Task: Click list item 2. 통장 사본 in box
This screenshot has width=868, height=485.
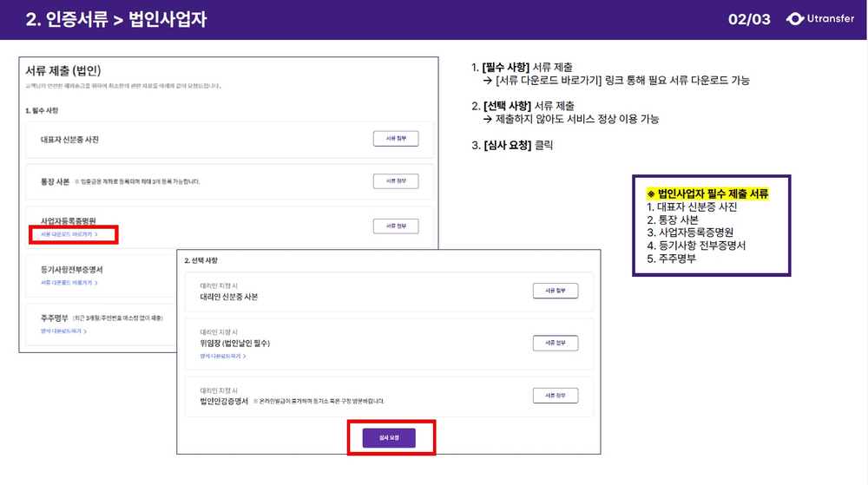Action: [x=673, y=220]
